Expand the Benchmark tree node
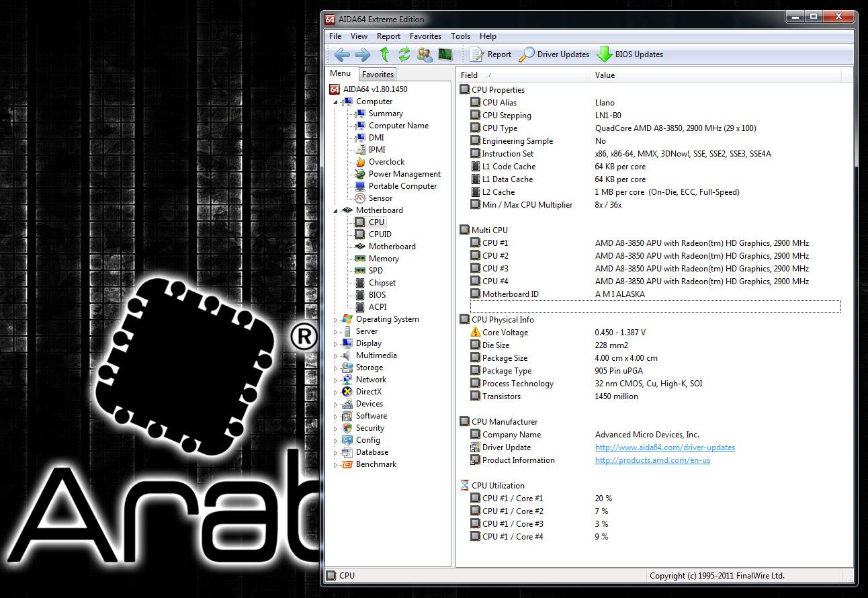868x598 pixels. [x=336, y=465]
